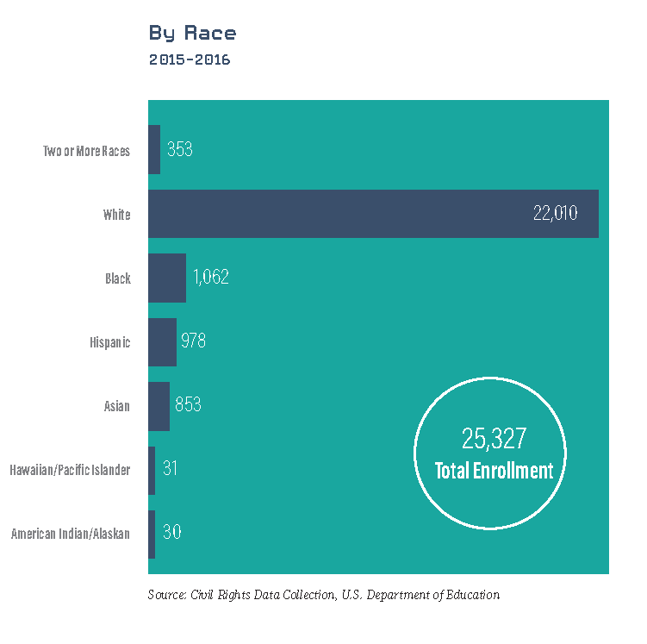Viewport: 647px width, 644px height.
Task: Click the "By Race" chart title
Action: [x=192, y=34]
